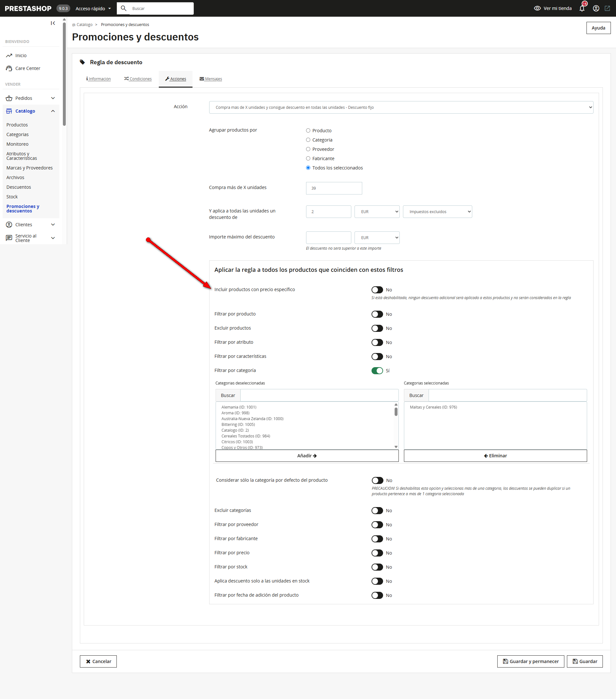Open the maximum discount EUR dropdown

tap(377, 238)
